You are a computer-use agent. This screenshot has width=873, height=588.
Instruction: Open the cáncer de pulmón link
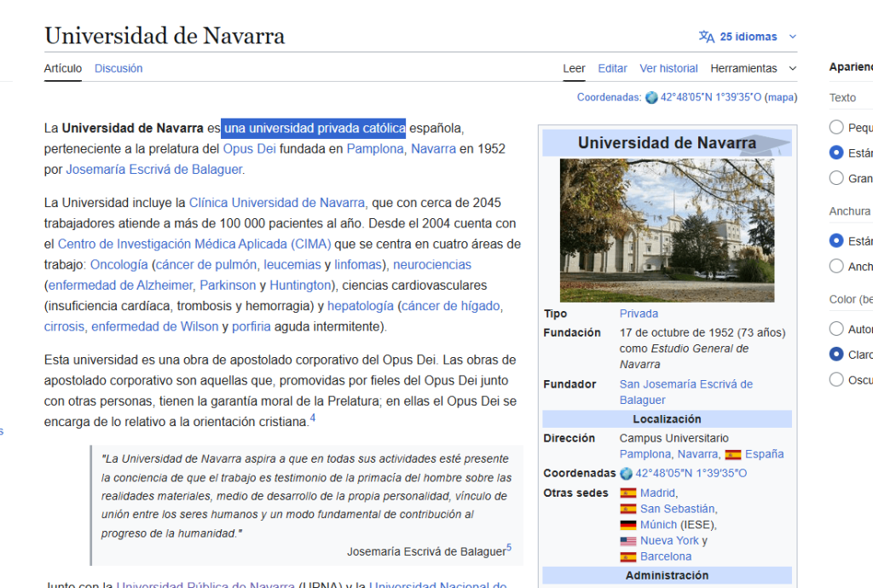(x=206, y=265)
